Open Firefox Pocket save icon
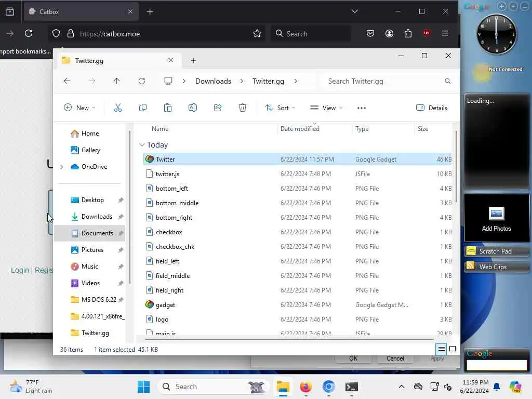The height and width of the screenshot is (399, 532). (370, 33)
